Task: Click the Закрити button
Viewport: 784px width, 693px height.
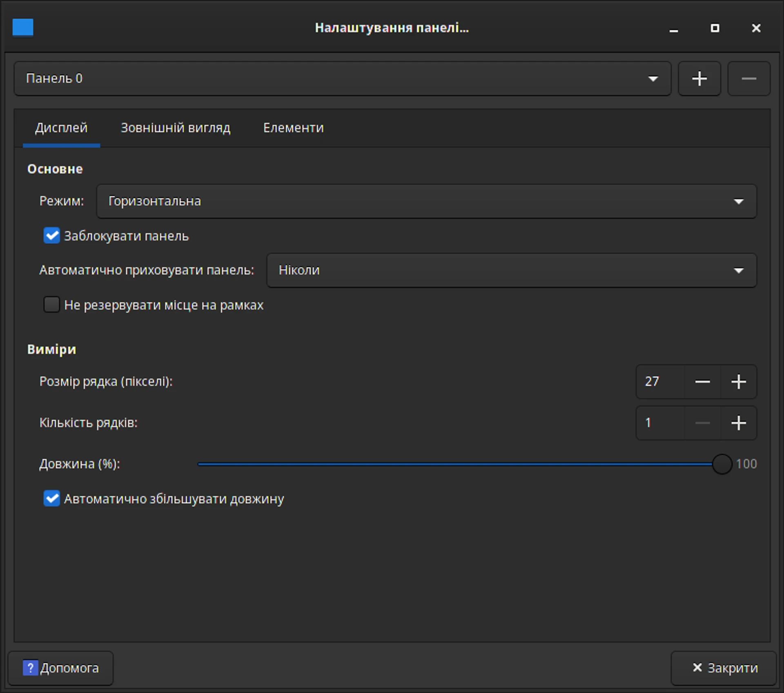Action: pyautogui.click(x=724, y=668)
